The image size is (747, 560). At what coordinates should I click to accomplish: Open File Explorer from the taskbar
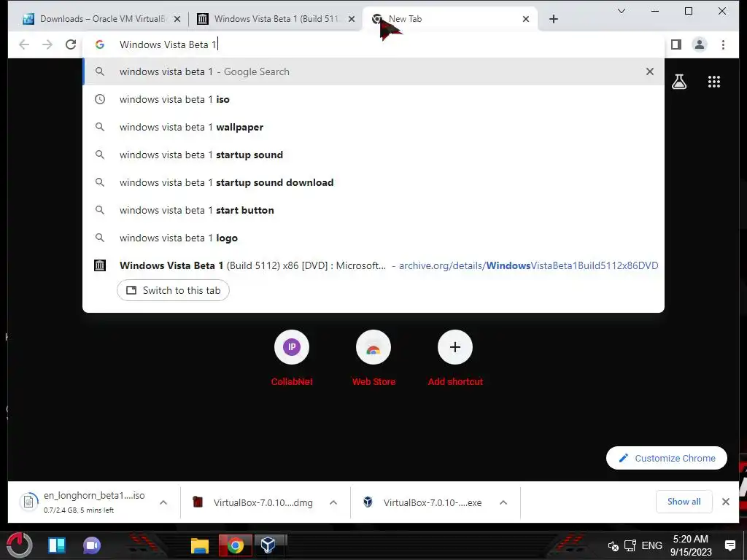point(200,545)
